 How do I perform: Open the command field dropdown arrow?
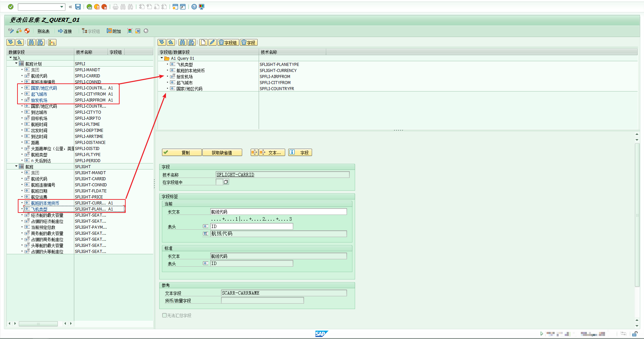[x=62, y=7]
